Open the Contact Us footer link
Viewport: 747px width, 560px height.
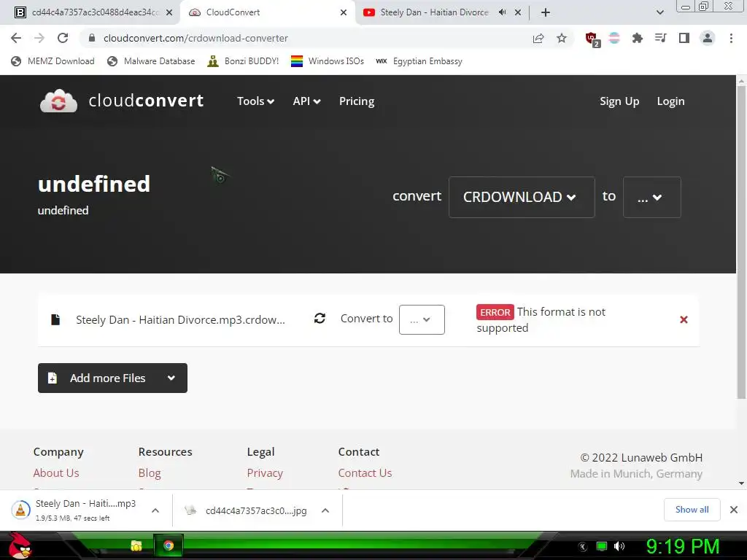(365, 472)
